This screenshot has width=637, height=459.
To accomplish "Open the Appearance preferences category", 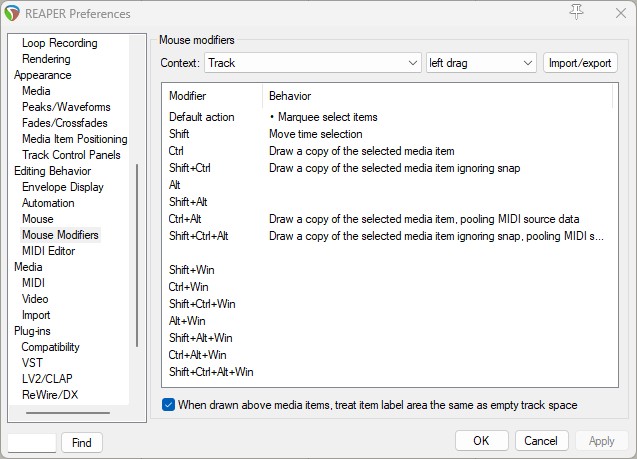I will pyautogui.click(x=42, y=75).
